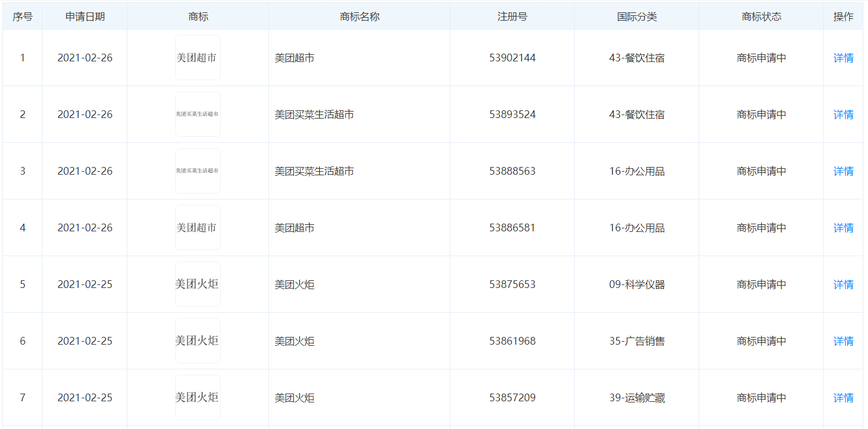This screenshot has width=868, height=429.
Task: Click date 2021-02-26 in row 1
Action: click(x=85, y=58)
